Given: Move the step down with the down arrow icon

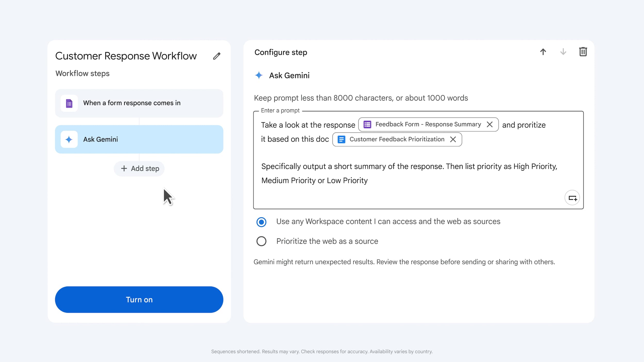Looking at the screenshot, I should pos(563,52).
